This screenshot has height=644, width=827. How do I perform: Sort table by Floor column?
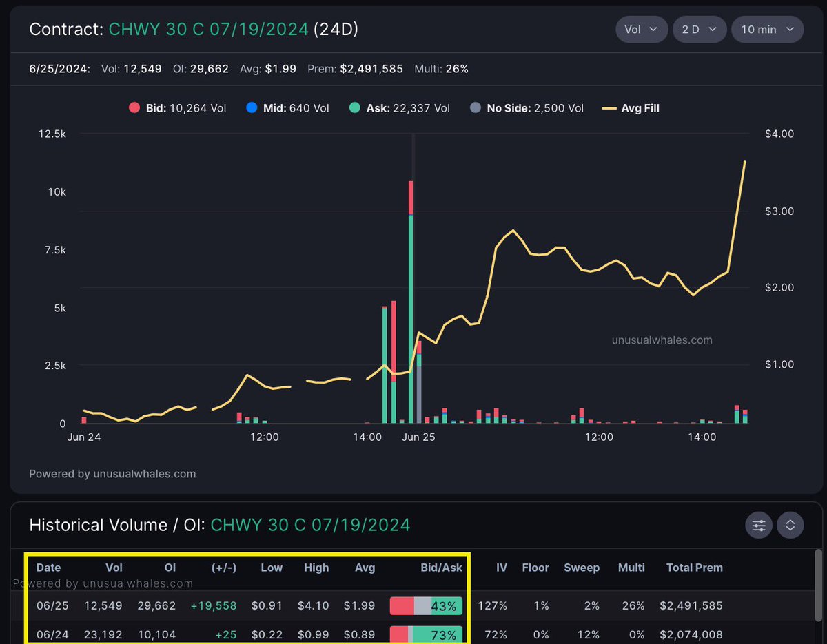535,568
